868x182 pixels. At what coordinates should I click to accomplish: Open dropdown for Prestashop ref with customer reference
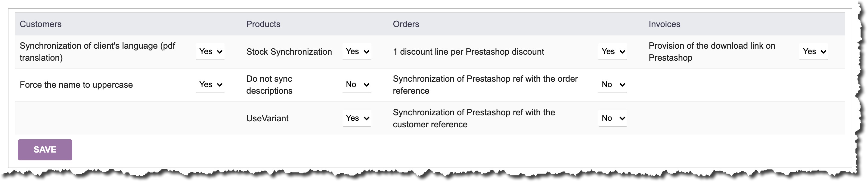[x=612, y=118]
